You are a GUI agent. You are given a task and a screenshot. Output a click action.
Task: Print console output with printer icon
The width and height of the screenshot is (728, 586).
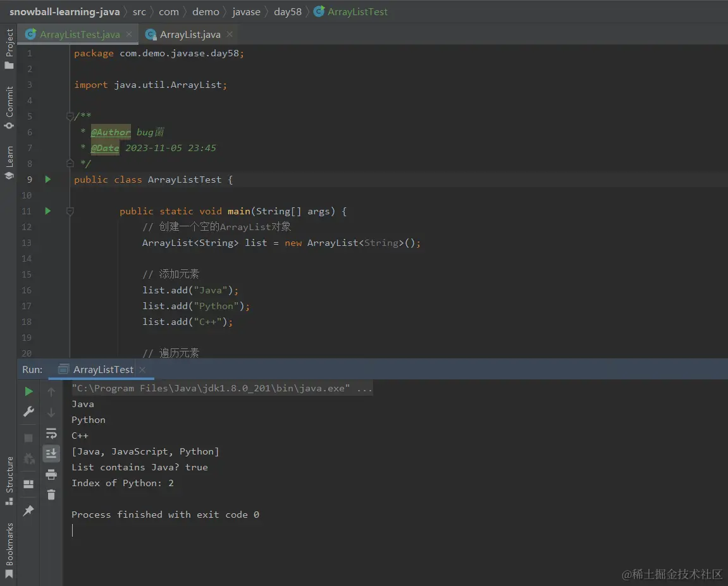tap(51, 474)
